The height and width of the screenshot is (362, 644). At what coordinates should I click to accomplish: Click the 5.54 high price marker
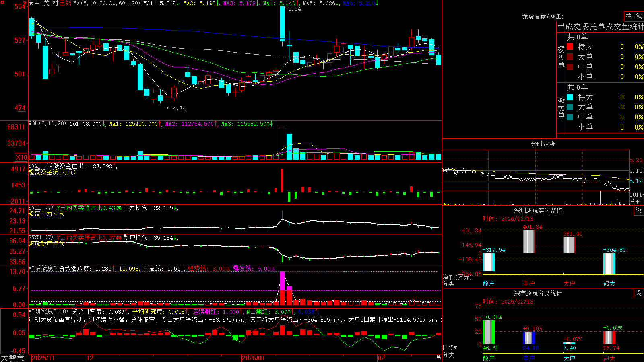[294, 9]
